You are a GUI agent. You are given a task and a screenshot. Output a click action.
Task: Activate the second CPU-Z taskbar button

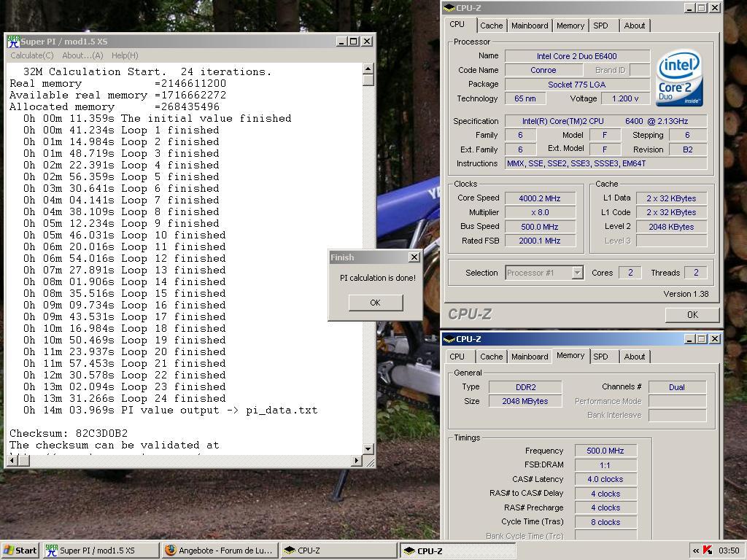457,551
